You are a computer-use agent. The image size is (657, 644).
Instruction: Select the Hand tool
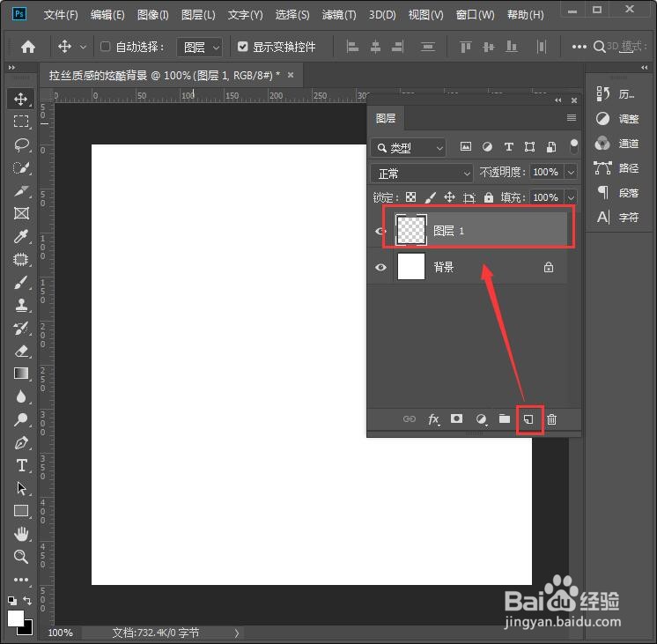(21, 534)
